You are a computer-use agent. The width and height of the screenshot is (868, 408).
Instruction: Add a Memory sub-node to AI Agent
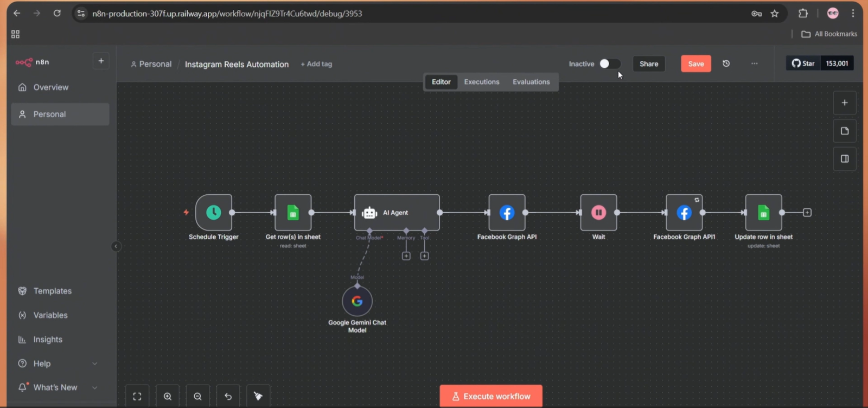coord(406,256)
